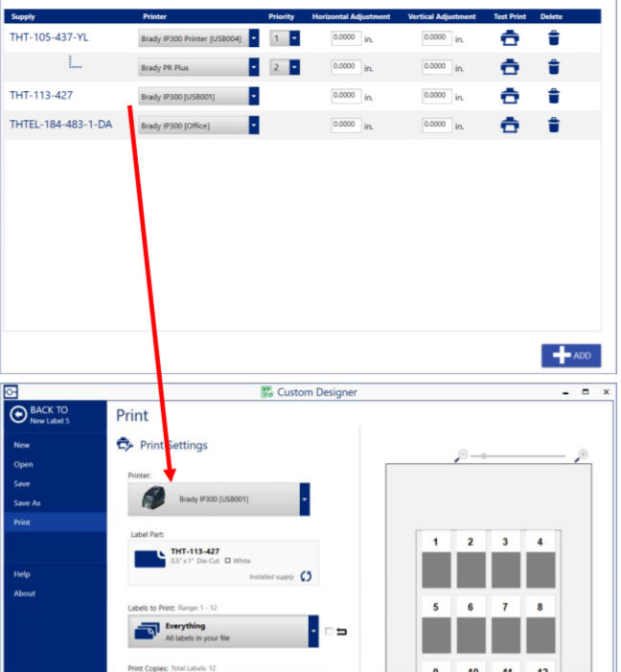Open Brady IP300 [USB001] dropdown in supply table
The width and height of the screenshot is (621, 672).
pyautogui.click(x=254, y=96)
